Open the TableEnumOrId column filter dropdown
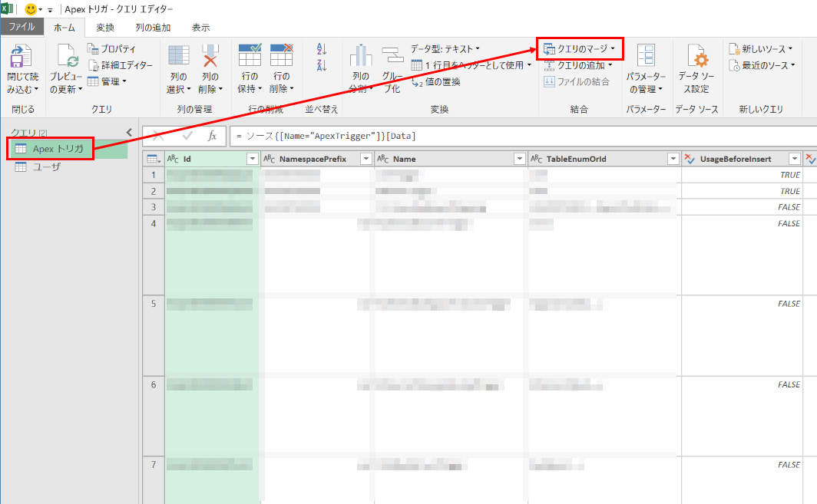This screenshot has height=504, width=817. 673,159
